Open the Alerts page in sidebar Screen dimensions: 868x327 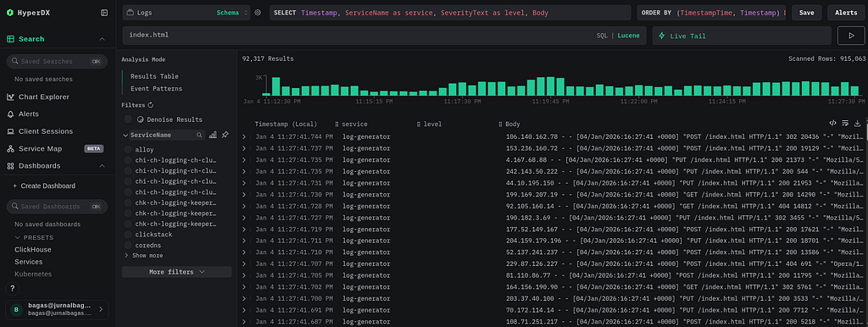(28, 114)
